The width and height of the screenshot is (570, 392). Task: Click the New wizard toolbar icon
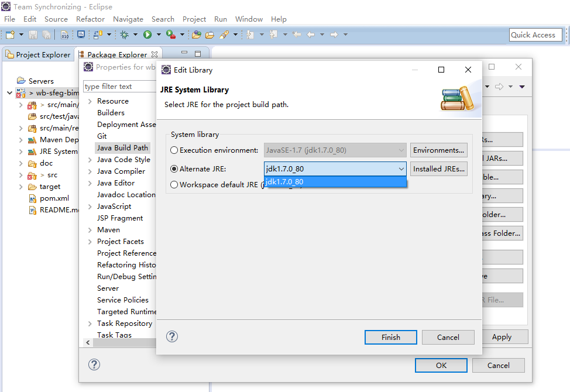[10, 35]
